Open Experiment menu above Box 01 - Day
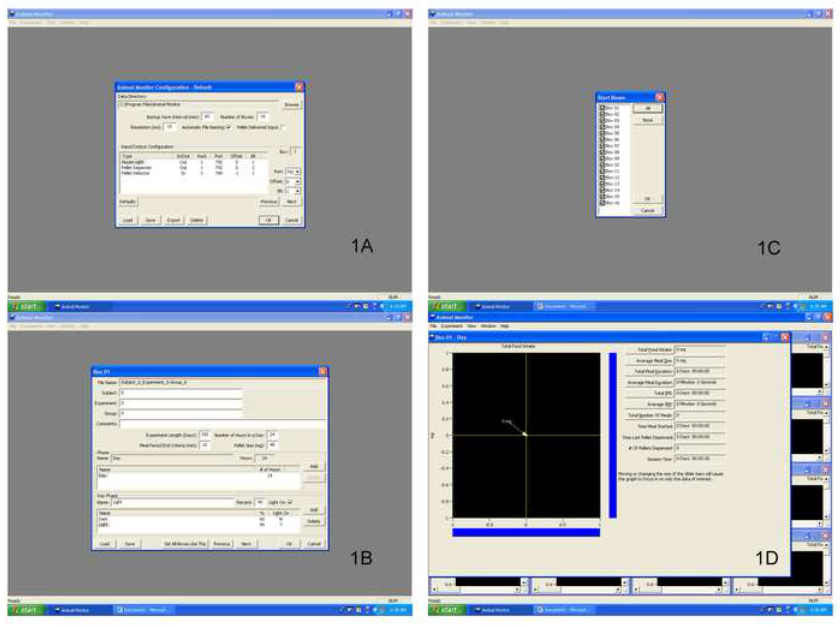The width and height of the screenshot is (840, 625). point(452,326)
